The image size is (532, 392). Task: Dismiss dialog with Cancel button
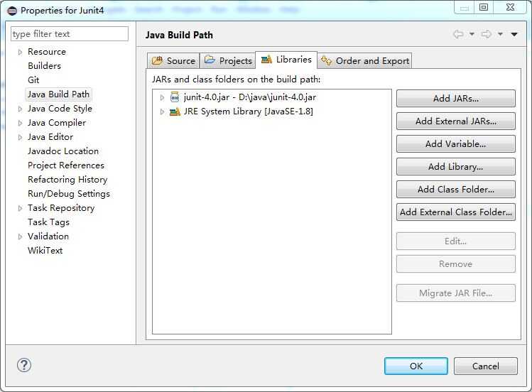click(x=486, y=366)
